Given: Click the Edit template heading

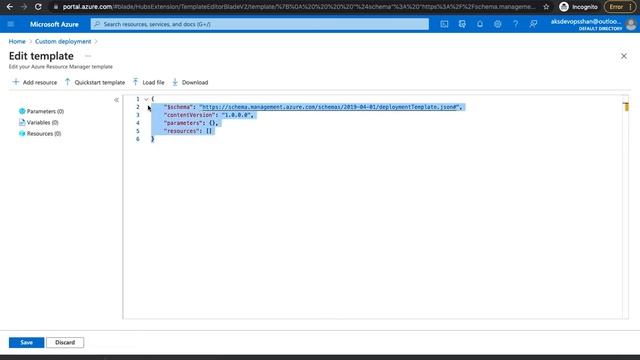Looking at the screenshot, I should click(x=41, y=56).
